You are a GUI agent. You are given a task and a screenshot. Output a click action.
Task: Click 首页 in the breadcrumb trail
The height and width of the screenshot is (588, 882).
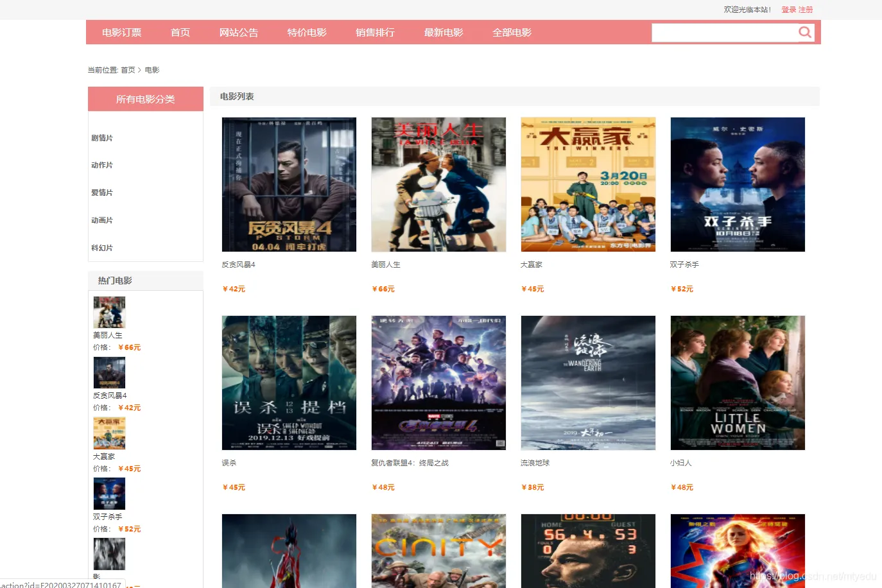128,70
